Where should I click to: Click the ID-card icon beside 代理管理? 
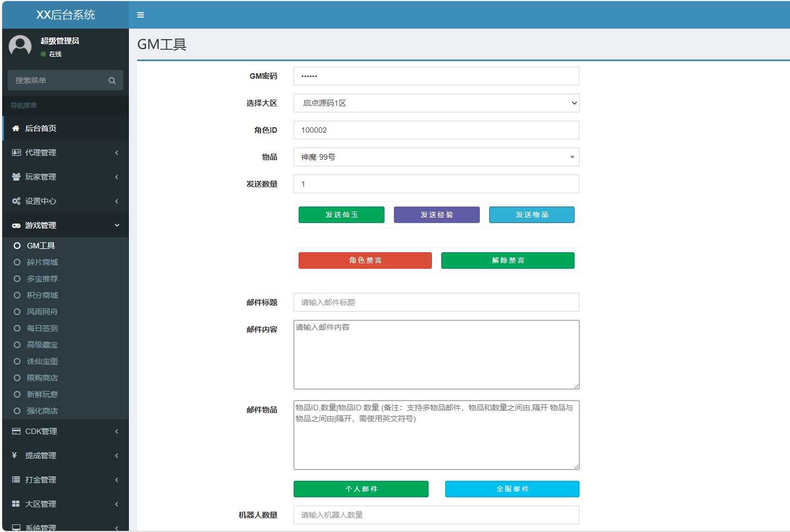point(17,153)
